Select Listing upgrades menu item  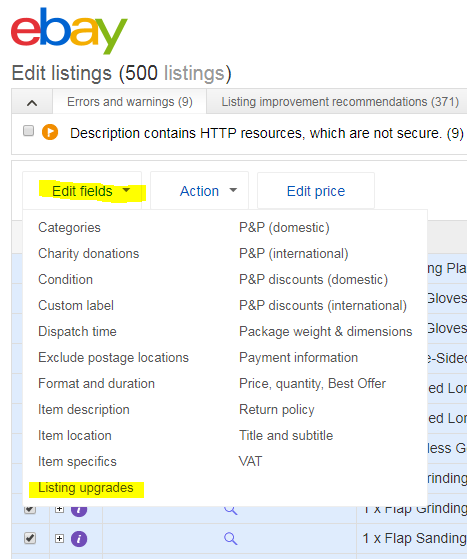[86, 488]
